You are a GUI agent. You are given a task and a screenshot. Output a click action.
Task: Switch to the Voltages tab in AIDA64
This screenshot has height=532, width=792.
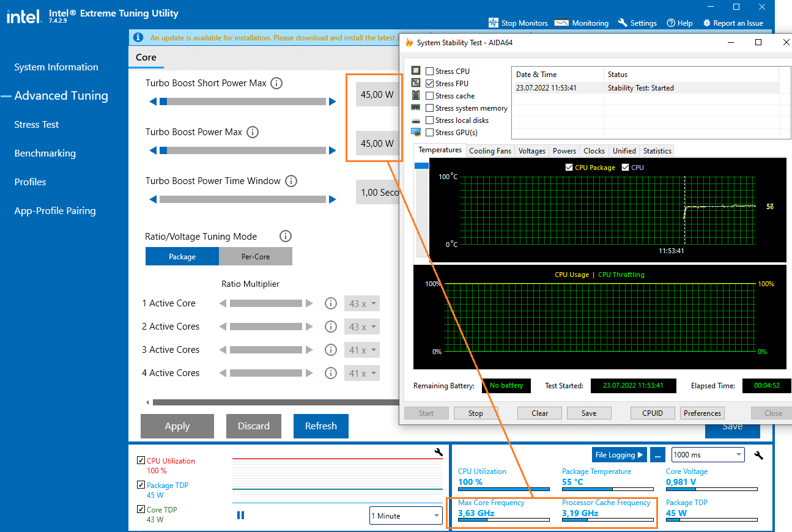[x=532, y=151]
